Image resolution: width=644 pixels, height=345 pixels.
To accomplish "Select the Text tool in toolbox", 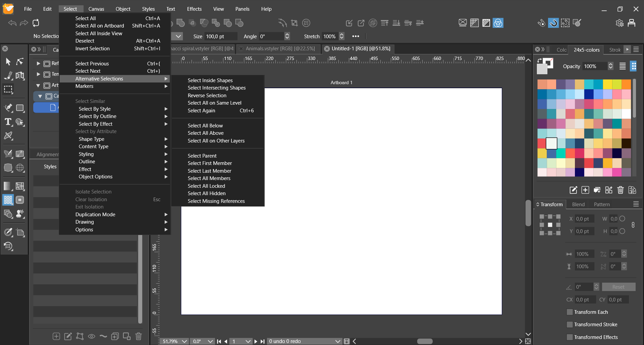I will pyautogui.click(x=8, y=122).
